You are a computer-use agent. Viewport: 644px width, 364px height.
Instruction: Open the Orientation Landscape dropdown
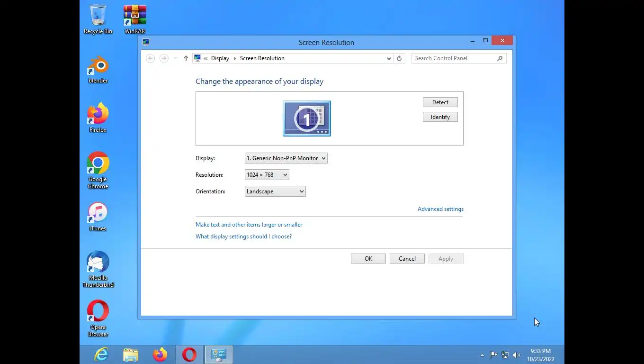pos(275,191)
